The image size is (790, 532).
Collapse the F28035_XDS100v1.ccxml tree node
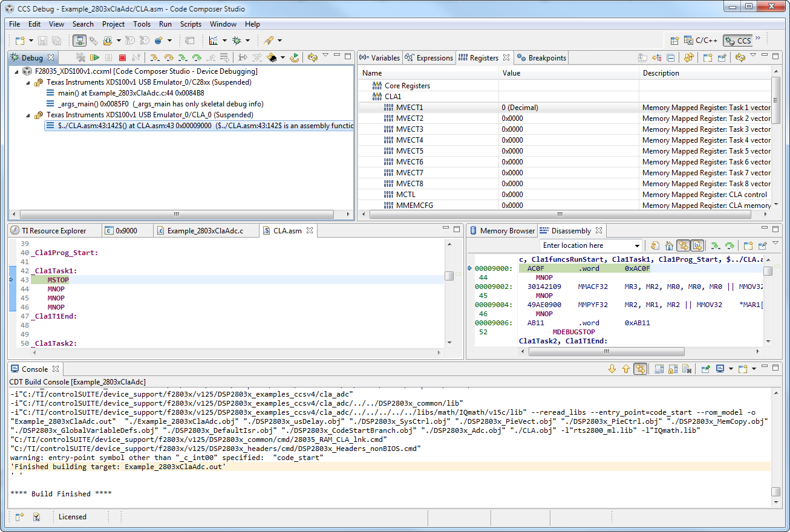pos(17,71)
